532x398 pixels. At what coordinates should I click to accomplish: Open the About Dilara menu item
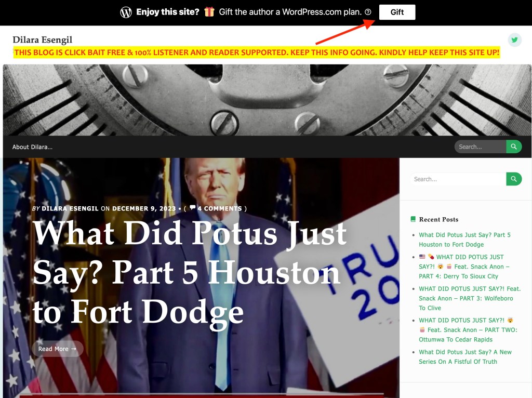point(32,147)
